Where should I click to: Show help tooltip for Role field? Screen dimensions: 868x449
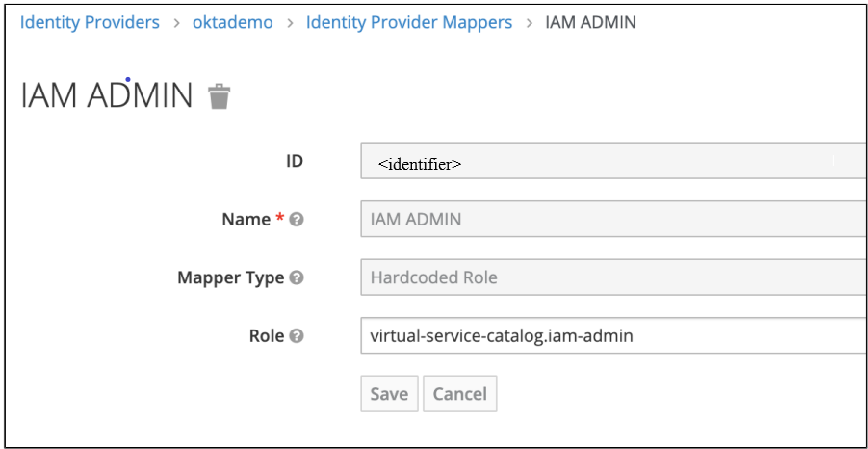297,336
